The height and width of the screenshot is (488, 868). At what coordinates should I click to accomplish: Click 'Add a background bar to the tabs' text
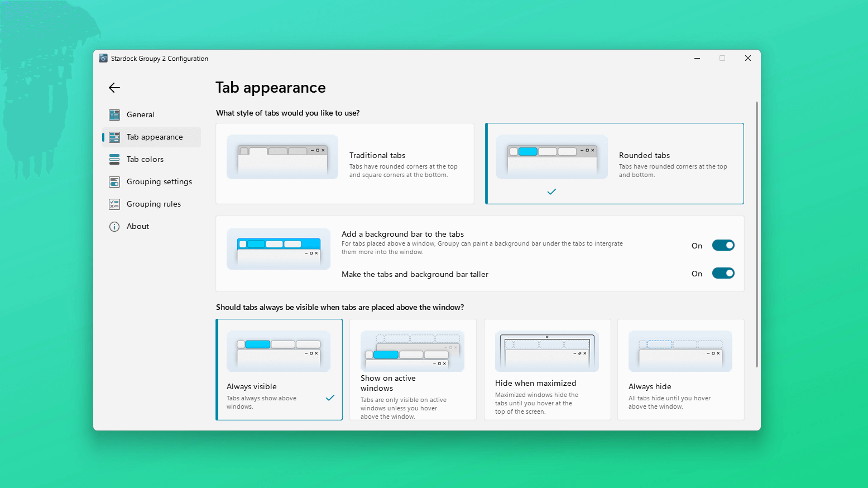click(403, 234)
